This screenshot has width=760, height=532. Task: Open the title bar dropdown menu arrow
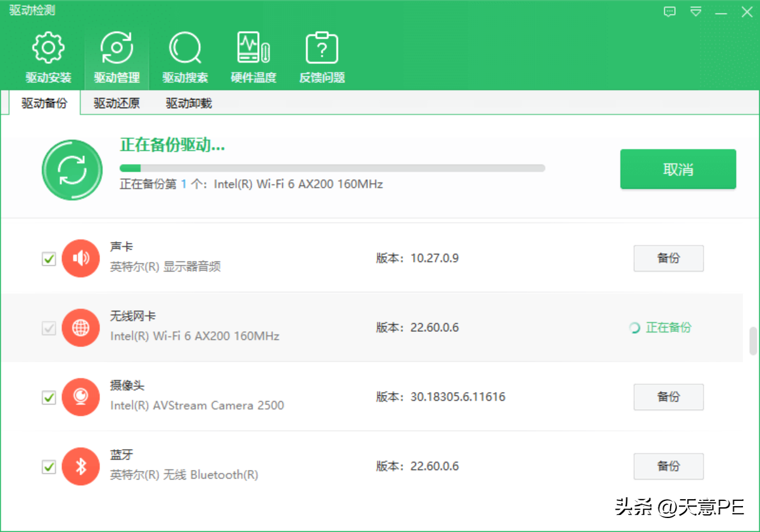(696, 12)
